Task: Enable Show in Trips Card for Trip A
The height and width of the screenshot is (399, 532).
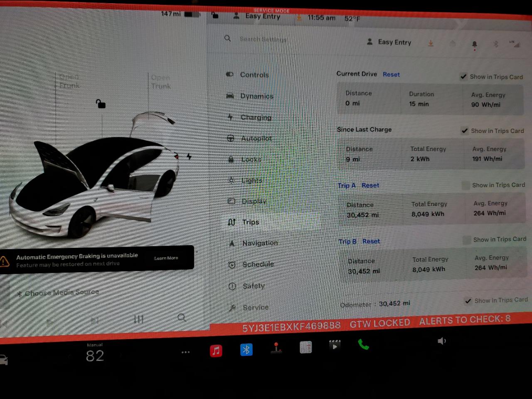Action: click(466, 185)
